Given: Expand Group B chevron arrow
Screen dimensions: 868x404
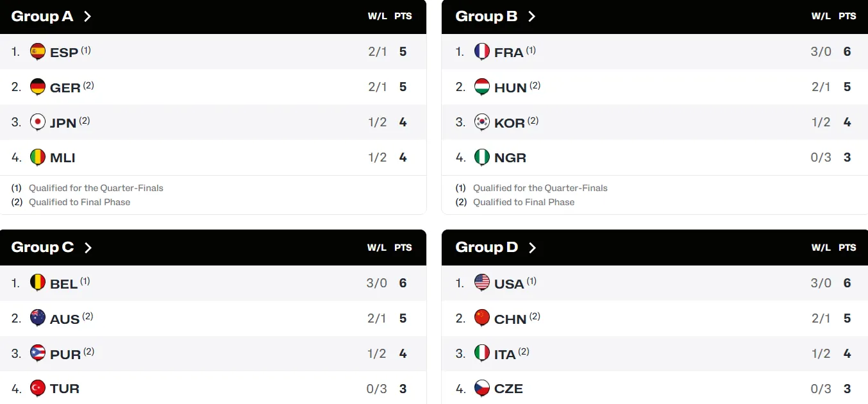Looking at the screenshot, I should coord(531,17).
